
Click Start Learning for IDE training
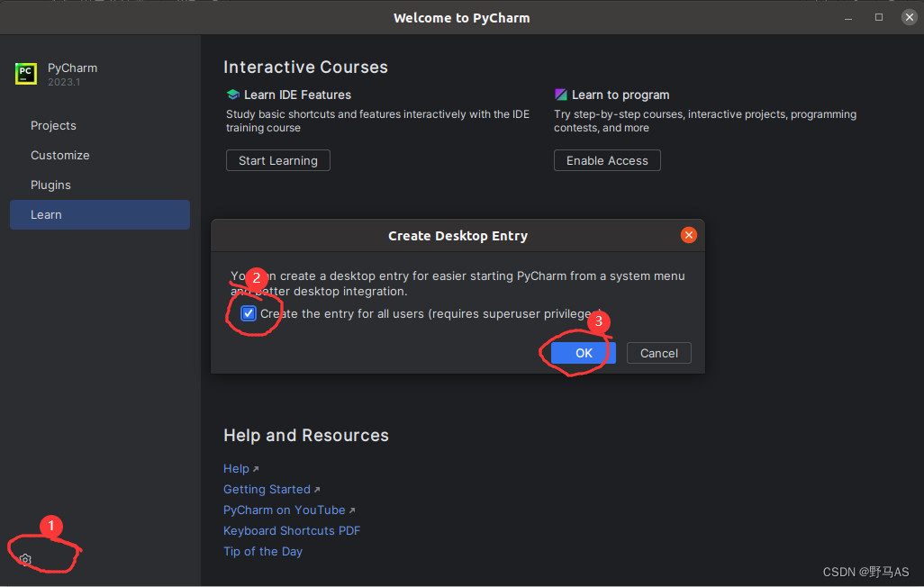[277, 160]
